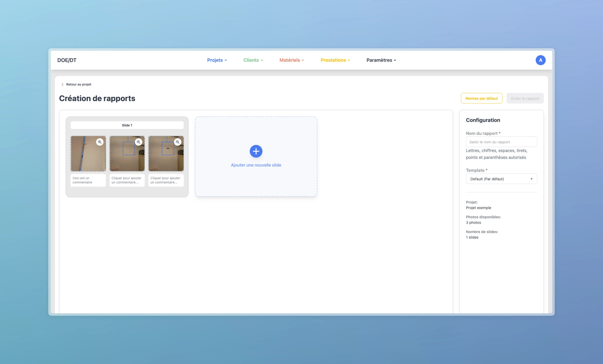Open the Template dropdown

501,179
